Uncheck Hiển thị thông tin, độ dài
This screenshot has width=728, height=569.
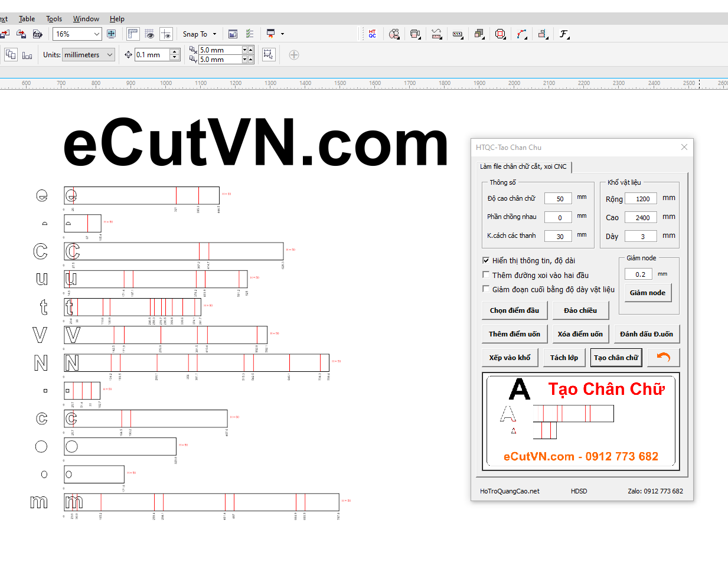pos(486,260)
